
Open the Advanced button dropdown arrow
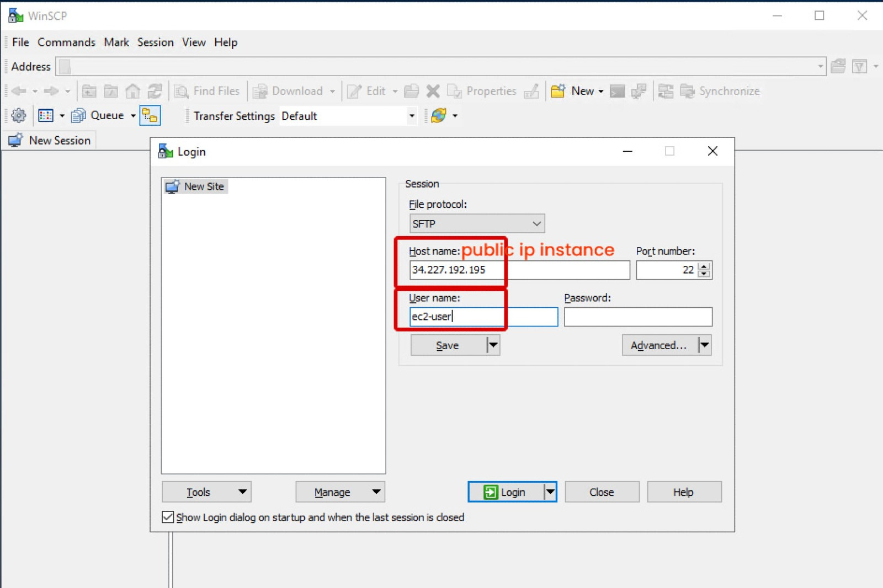coord(705,345)
